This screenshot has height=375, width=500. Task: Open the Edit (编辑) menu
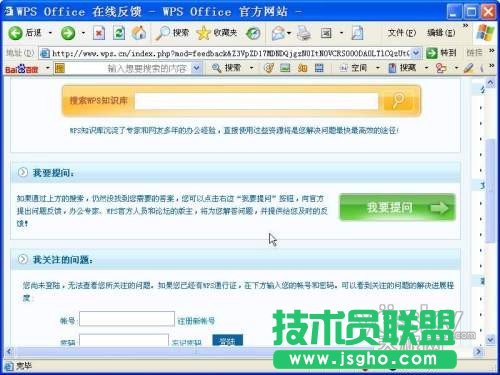441,33
